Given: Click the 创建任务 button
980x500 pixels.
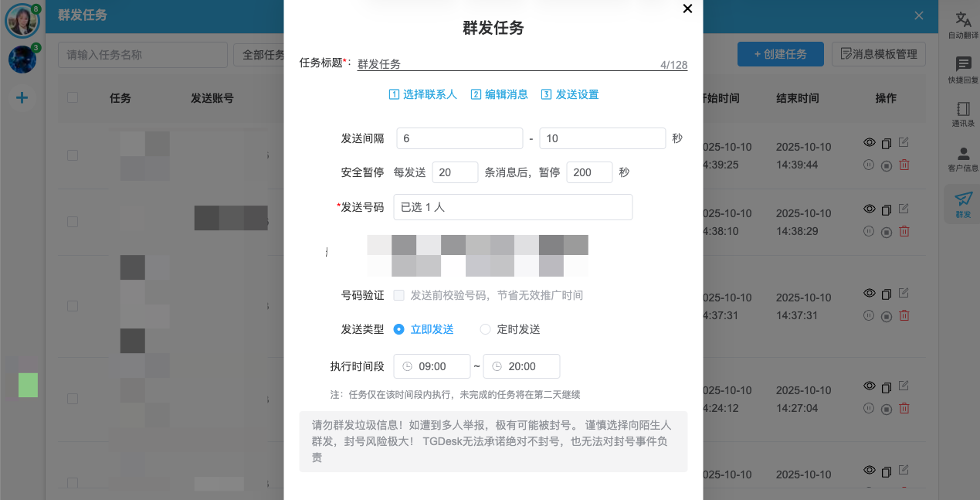Looking at the screenshot, I should pos(780,54).
